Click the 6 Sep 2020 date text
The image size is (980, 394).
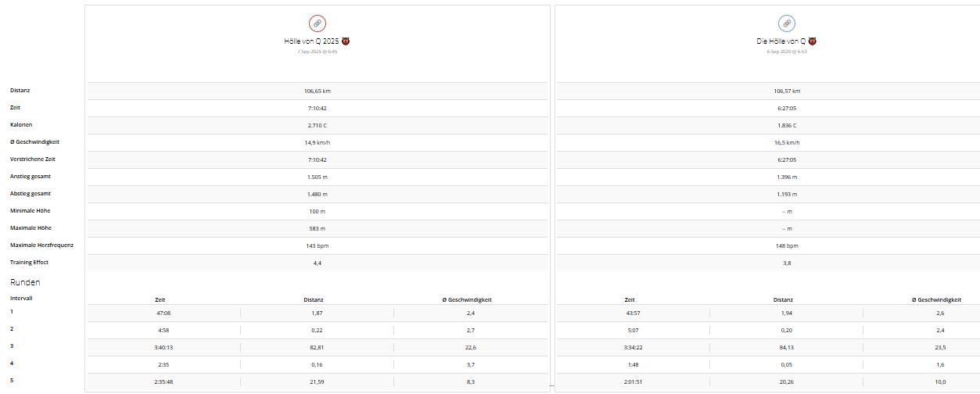786,52
